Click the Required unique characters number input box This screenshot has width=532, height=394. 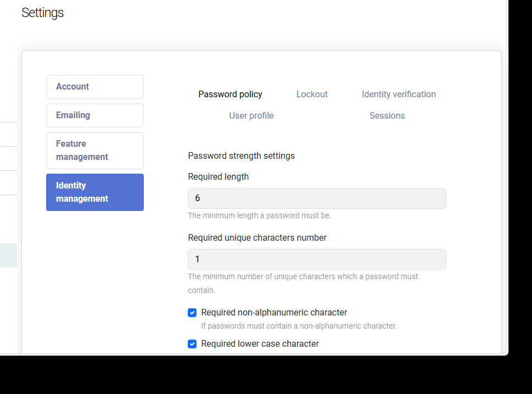click(x=317, y=259)
